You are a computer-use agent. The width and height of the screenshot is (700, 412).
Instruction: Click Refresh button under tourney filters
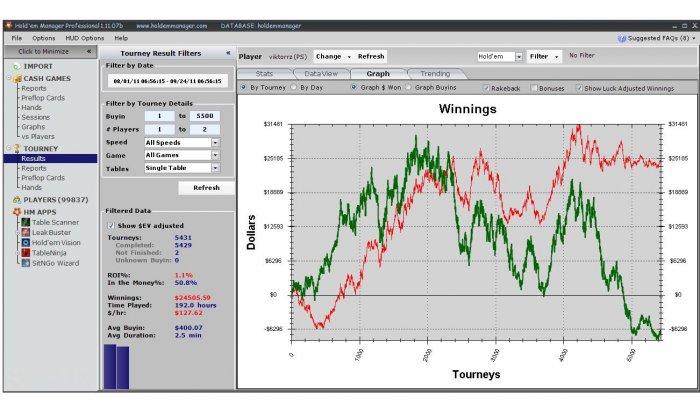tap(206, 188)
